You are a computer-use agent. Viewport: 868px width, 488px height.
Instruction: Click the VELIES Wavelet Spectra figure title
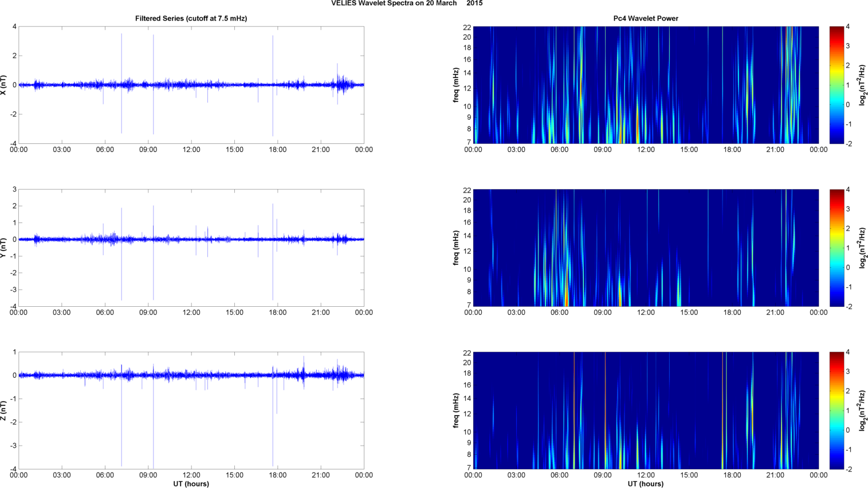pos(406,3)
